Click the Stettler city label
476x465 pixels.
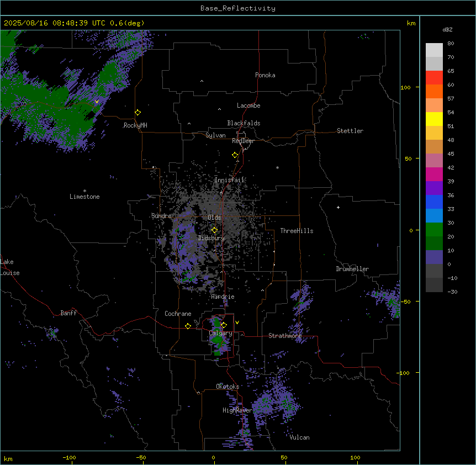click(350, 131)
